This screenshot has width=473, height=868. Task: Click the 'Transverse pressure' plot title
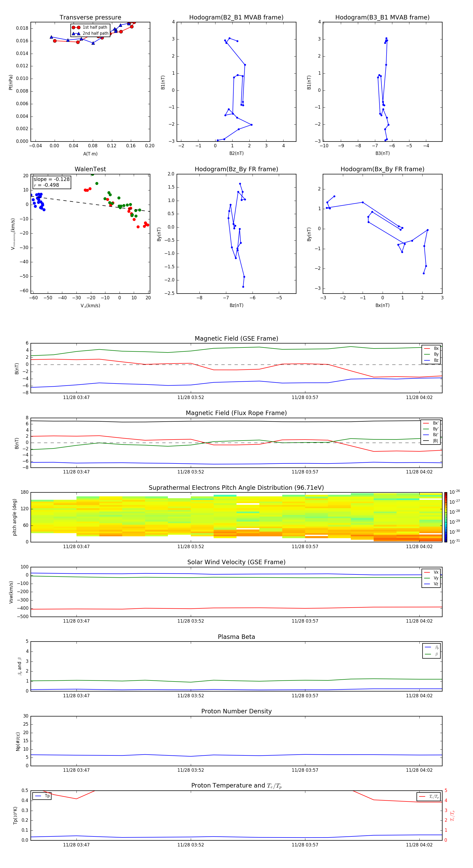pos(90,17)
